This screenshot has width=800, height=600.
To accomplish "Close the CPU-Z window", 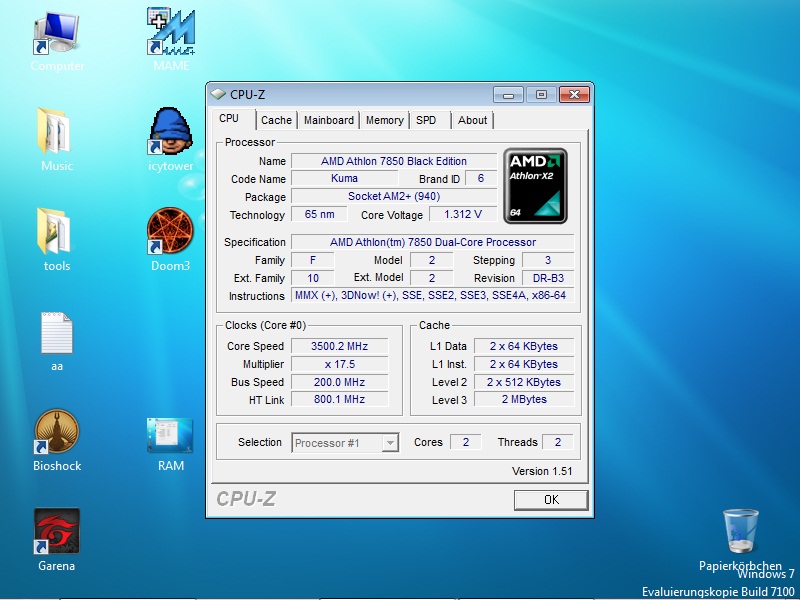I will coord(574,95).
